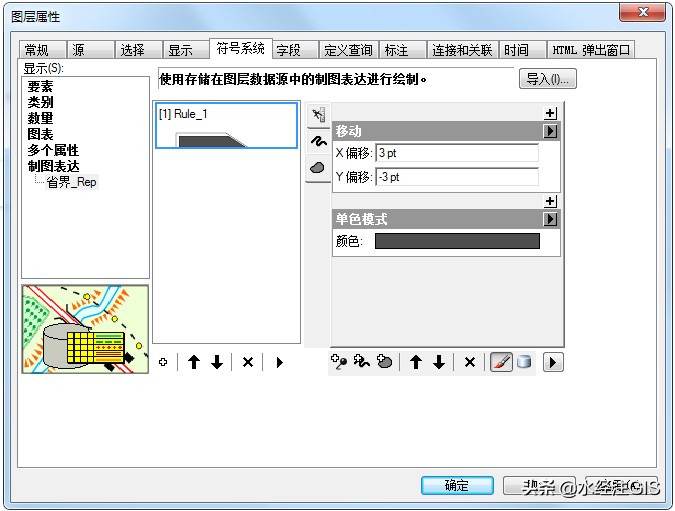Open the 颜色 dark gray color swatch
Image resolution: width=675 pixels, height=511 pixels.
point(457,241)
